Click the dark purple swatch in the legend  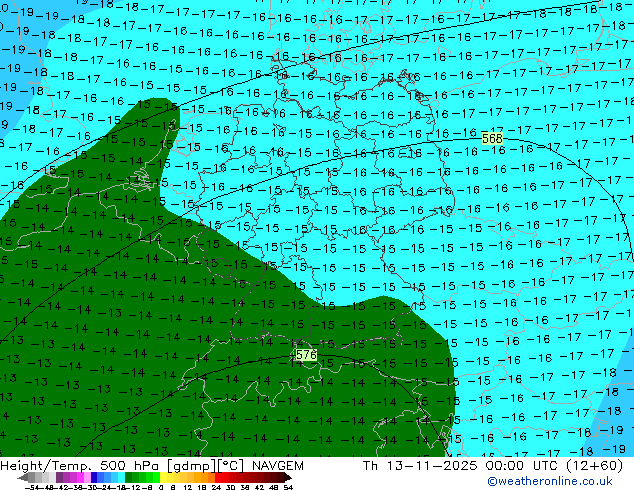pyautogui.click(x=59, y=477)
